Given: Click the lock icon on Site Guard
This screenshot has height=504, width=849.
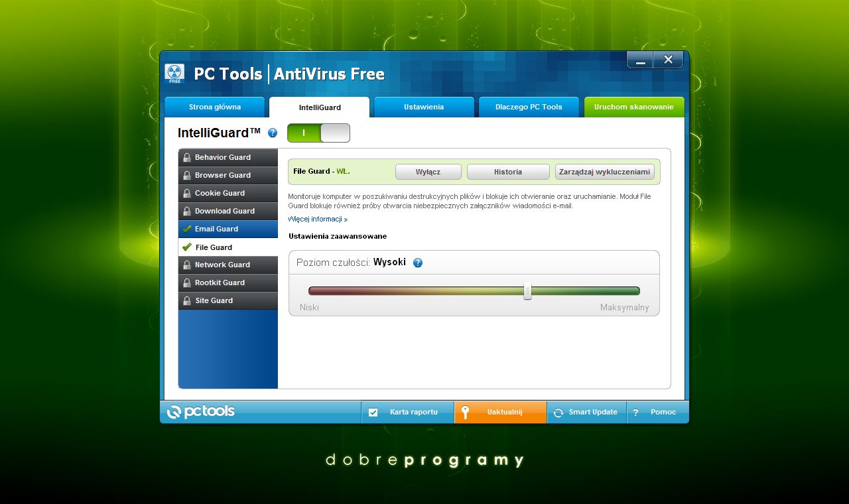Looking at the screenshot, I should [x=187, y=301].
